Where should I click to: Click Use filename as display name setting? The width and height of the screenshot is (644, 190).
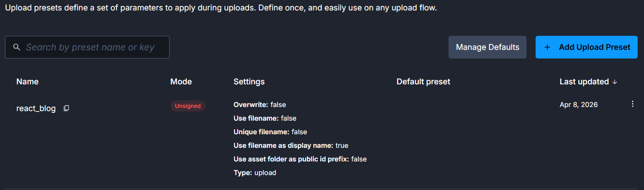(291, 146)
